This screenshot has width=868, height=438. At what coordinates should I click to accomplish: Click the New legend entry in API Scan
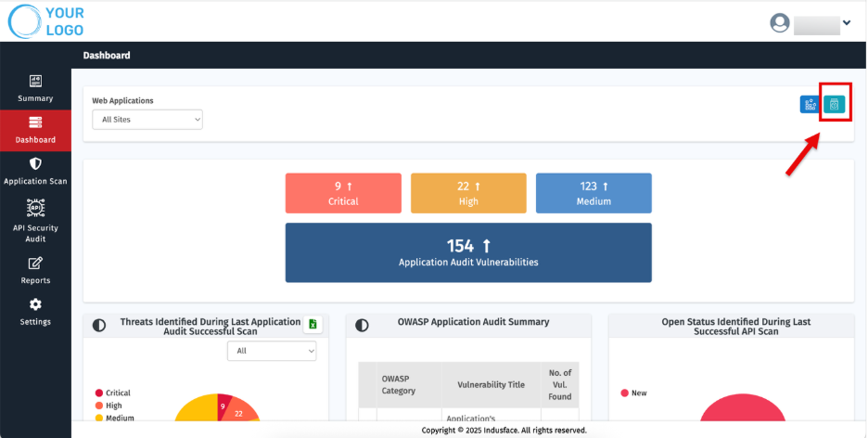(x=633, y=393)
